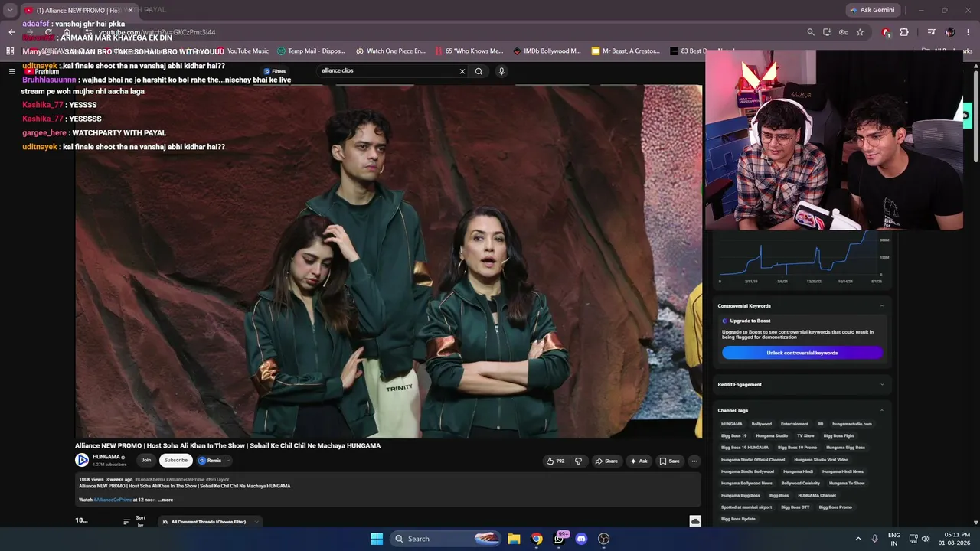This screenshot has width=980, height=551.
Task: Bookmark this page with the star icon
Action: click(860, 32)
